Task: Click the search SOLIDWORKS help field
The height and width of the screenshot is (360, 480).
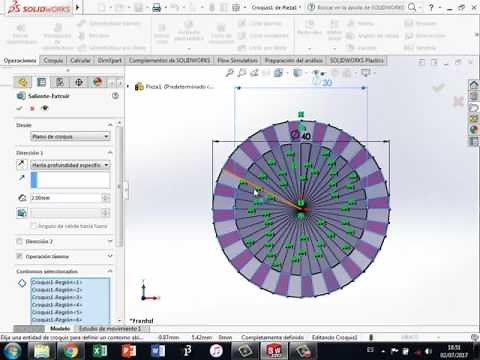Action: pos(361,7)
